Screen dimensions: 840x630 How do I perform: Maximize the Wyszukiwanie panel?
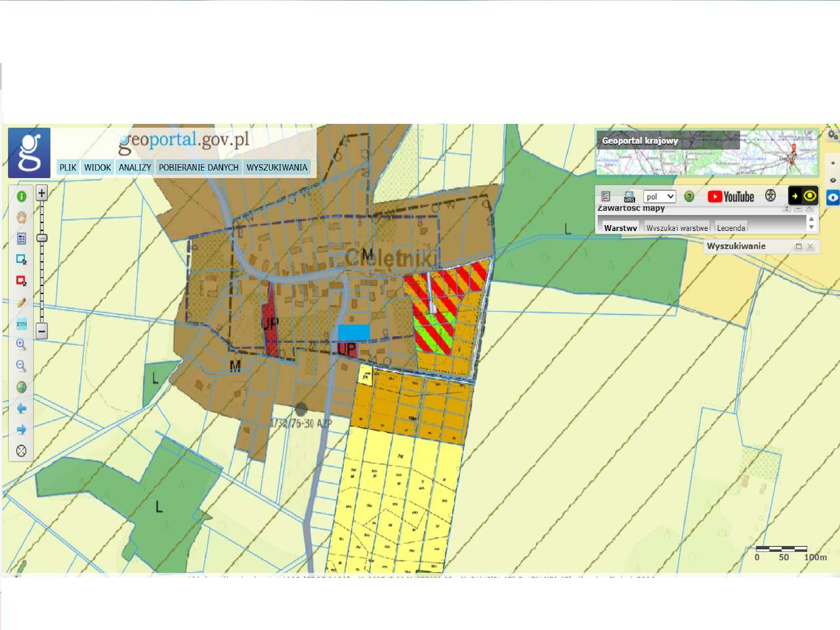click(799, 247)
